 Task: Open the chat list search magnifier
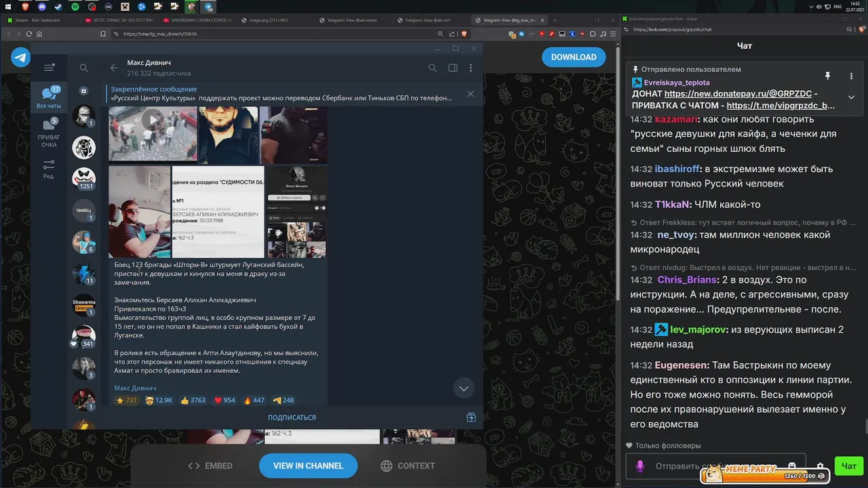click(83, 68)
